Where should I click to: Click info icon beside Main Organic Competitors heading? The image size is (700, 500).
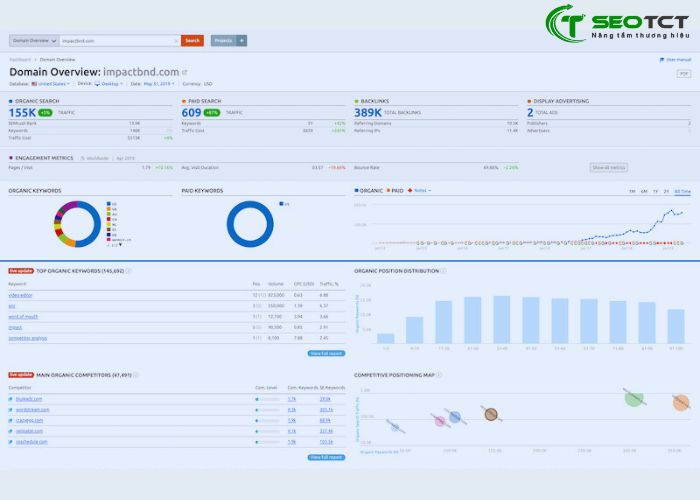point(136,375)
